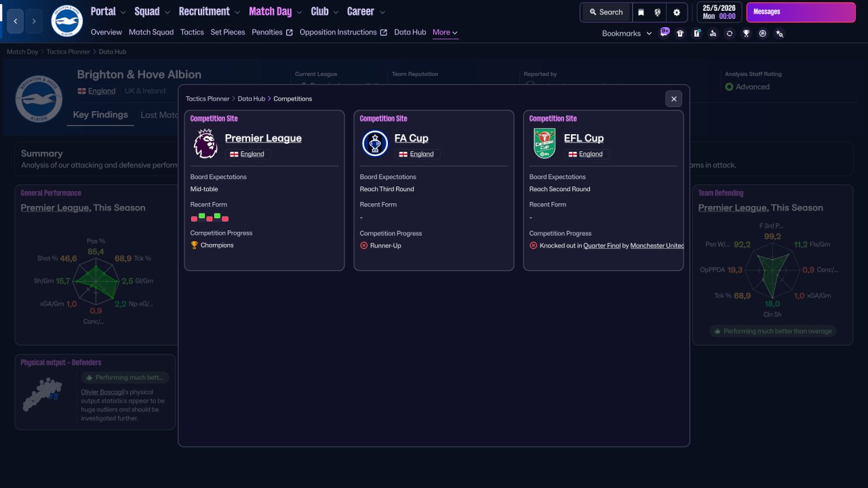Open the Brighton club badge in the header

click(x=66, y=21)
